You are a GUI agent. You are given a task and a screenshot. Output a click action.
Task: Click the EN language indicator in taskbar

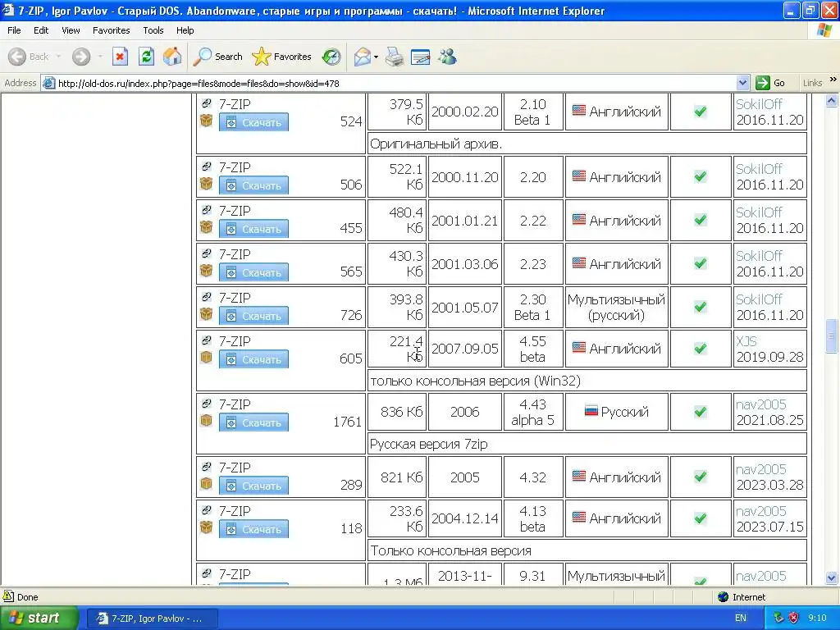click(x=741, y=618)
